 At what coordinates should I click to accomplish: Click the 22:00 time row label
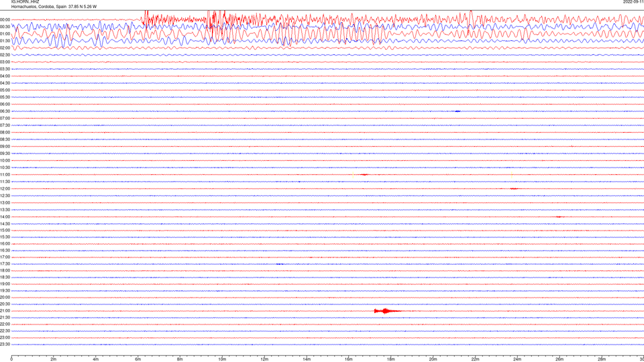click(x=5, y=324)
